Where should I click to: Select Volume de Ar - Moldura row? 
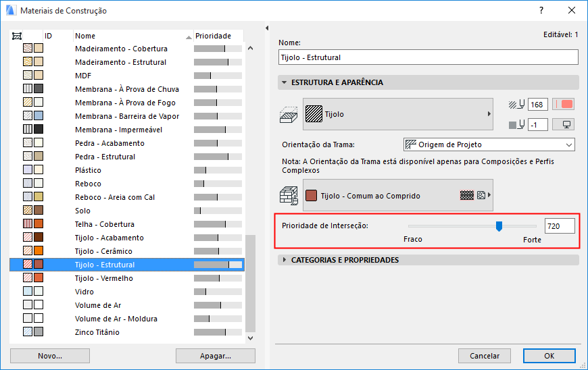pyautogui.click(x=127, y=318)
